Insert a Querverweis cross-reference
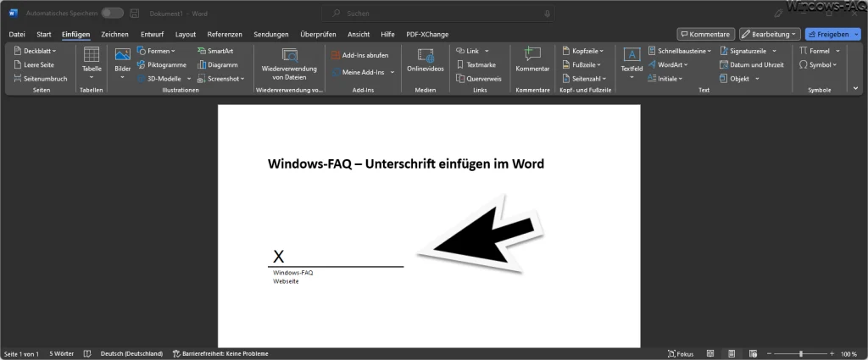 pyautogui.click(x=479, y=79)
